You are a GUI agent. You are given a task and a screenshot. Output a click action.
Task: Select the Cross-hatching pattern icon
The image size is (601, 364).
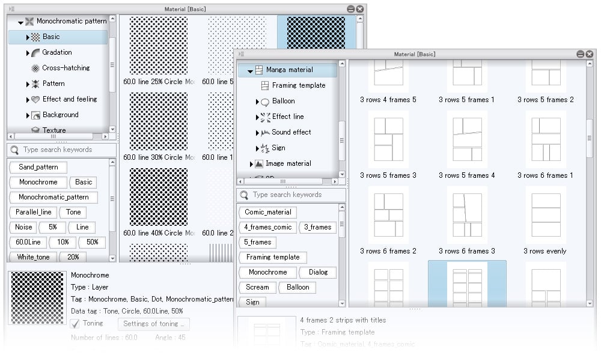pos(35,68)
